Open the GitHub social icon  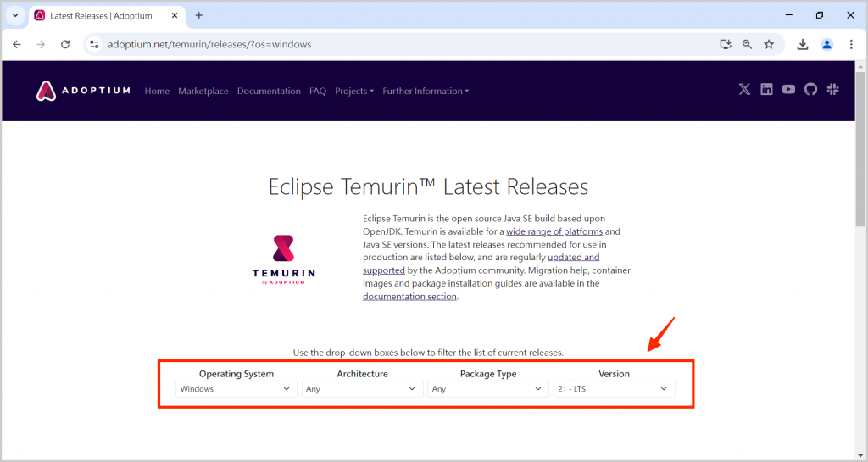(x=811, y=89)
